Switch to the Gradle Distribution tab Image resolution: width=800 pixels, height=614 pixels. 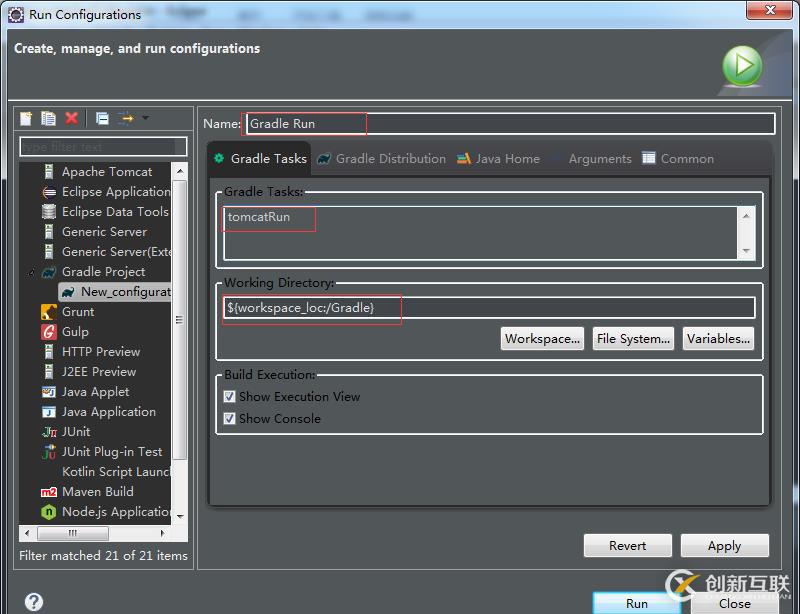pyautogui.click(x=381, y=159)
